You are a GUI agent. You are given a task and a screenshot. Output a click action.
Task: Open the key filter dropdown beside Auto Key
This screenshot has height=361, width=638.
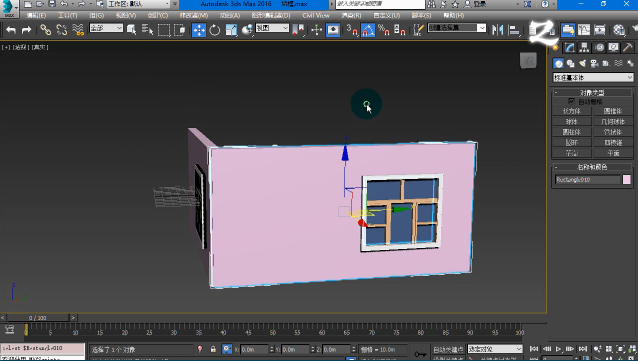coord(495,349)
